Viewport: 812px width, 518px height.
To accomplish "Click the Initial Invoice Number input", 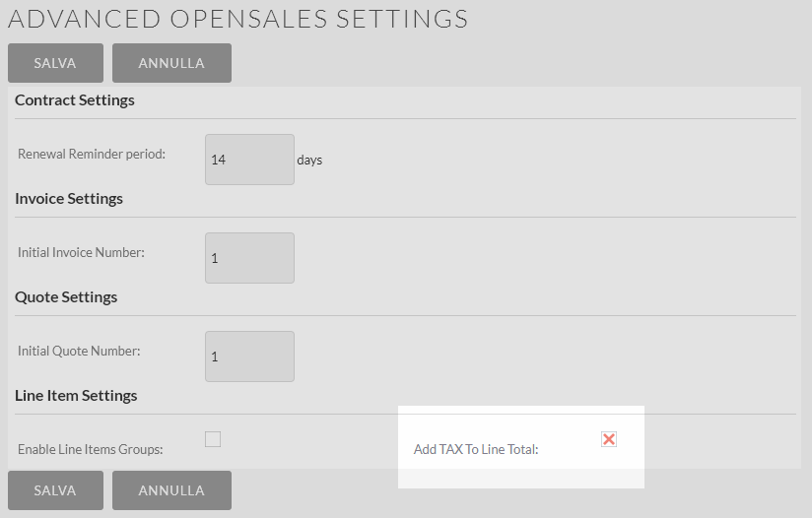I will click(x=249, y=258).
